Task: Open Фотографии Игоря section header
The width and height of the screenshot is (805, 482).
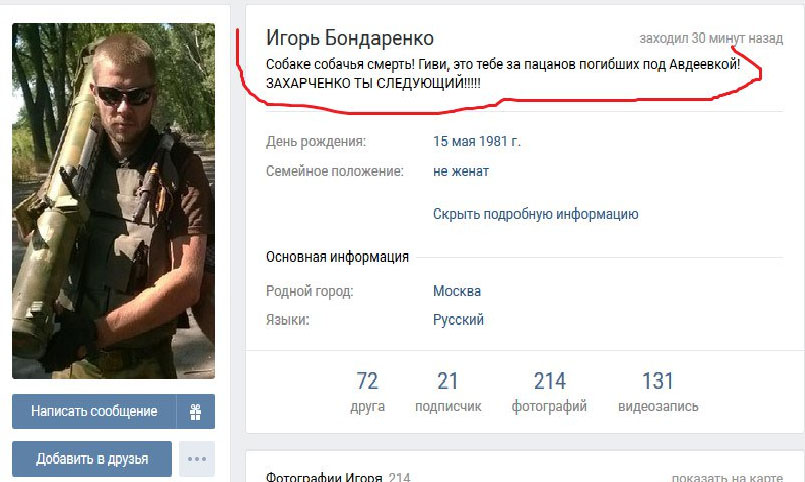Action: (324, 477)
